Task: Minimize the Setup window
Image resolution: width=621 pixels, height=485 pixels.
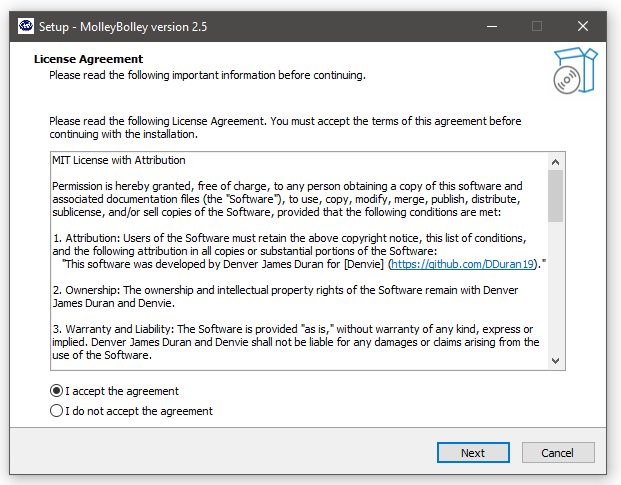Action: 492,27
